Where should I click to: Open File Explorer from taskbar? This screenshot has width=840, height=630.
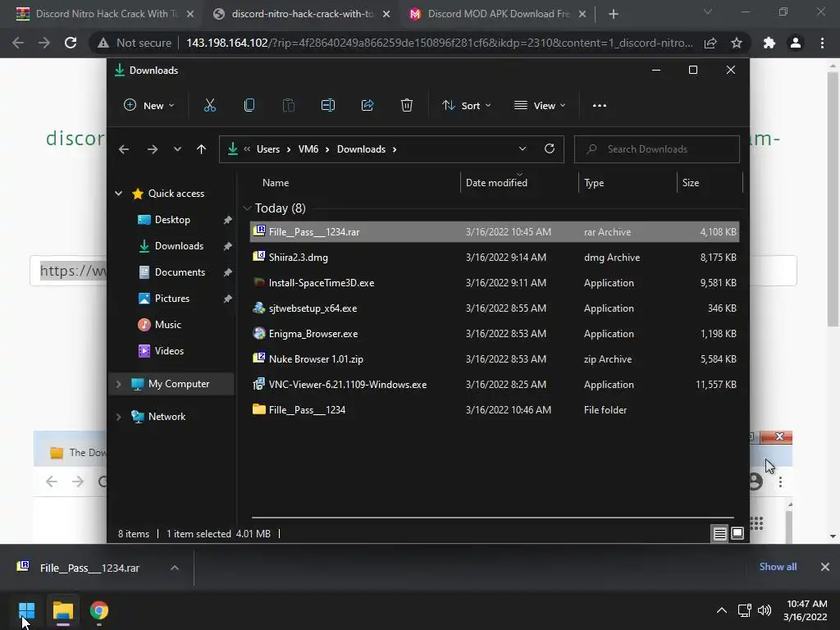click(x=62, y=610)
